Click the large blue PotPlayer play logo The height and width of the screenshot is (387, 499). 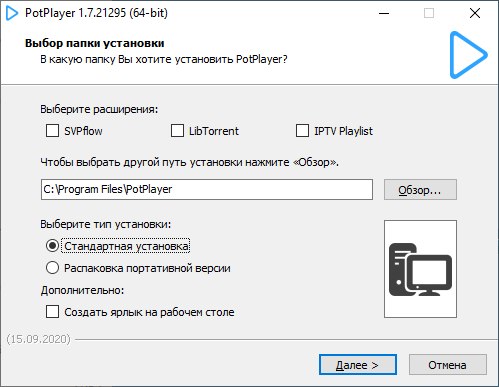point(468,55)
